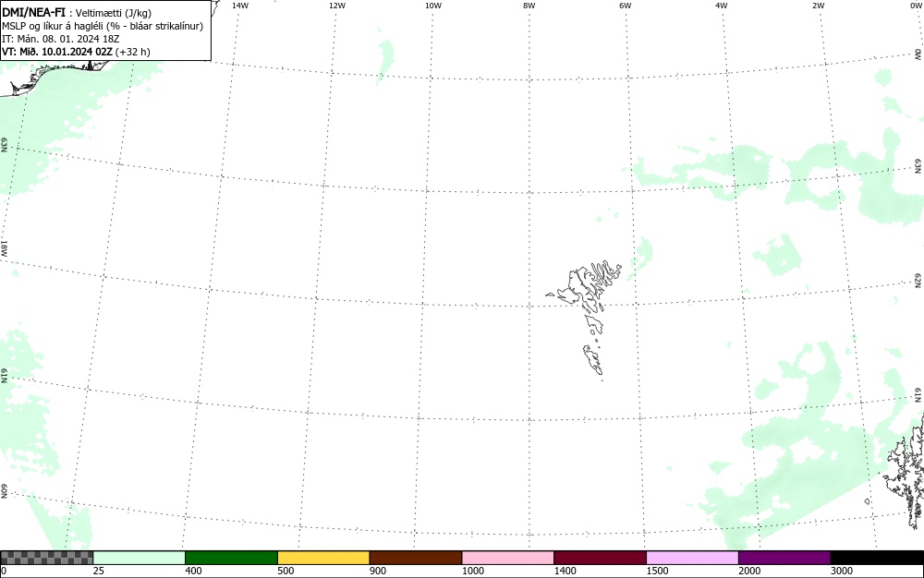Viewport: 924px width, 578px height.
Task: Click the "4W" longitude label
Action: [x=722, y=6]
